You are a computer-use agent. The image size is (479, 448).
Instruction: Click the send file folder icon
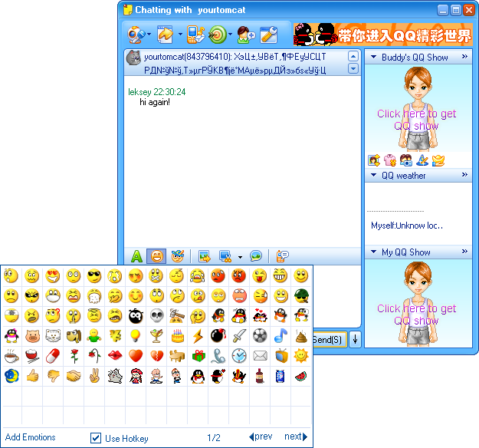pyautogui.click(x=166, y=35)
